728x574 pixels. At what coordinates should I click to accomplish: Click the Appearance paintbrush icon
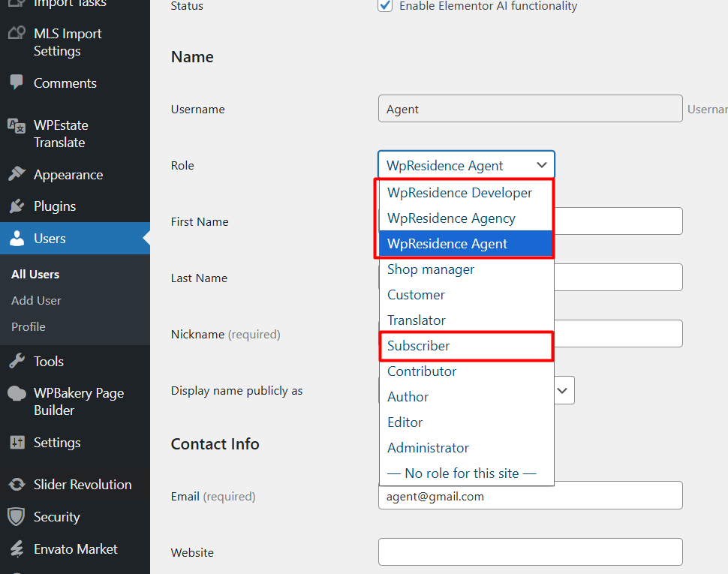(x=17, y=174)
